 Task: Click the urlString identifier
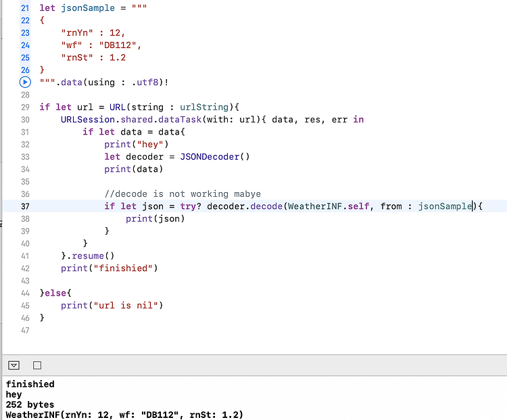(204, 107)
